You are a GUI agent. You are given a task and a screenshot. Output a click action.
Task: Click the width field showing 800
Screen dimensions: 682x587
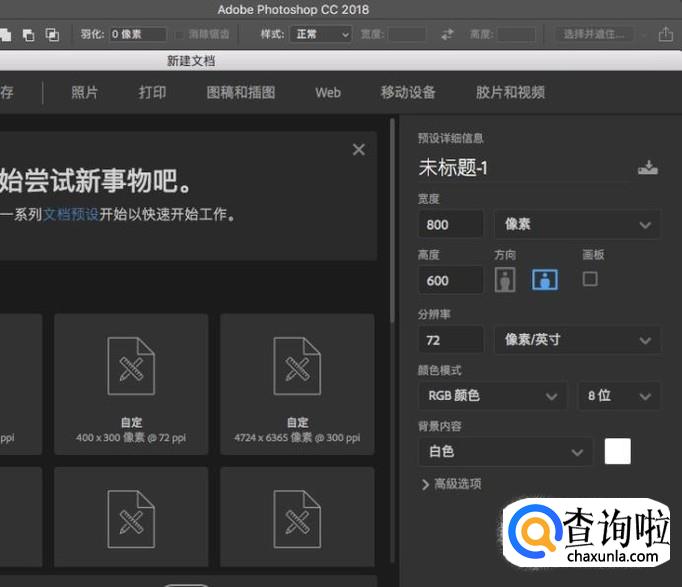pyautogui.click(x=451, y=224)
